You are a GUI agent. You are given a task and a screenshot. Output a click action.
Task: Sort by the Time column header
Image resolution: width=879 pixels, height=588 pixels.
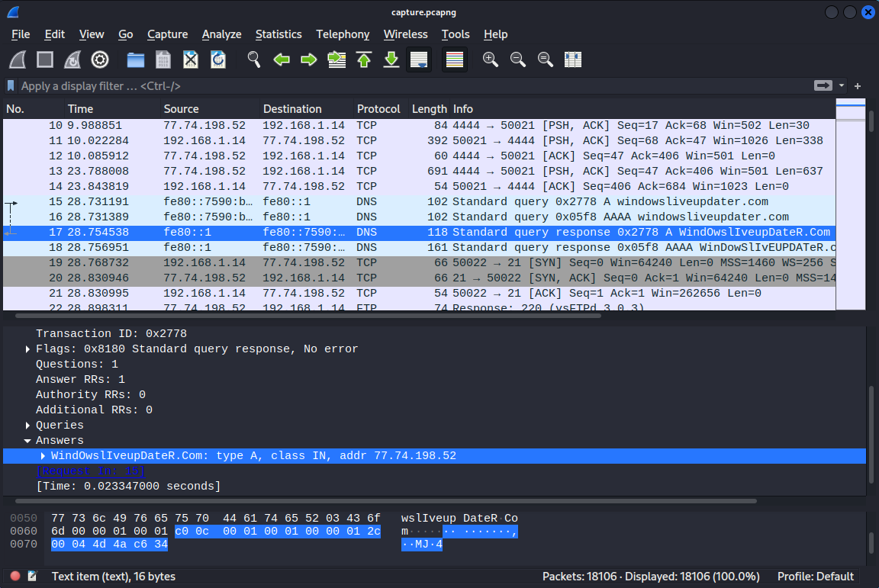click(x=112, y=109)
